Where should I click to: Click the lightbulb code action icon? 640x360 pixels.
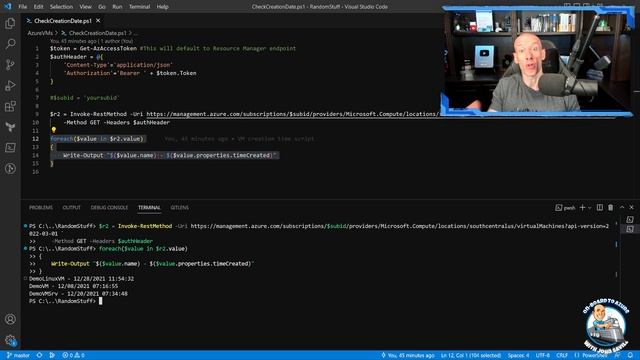(53, 130)
